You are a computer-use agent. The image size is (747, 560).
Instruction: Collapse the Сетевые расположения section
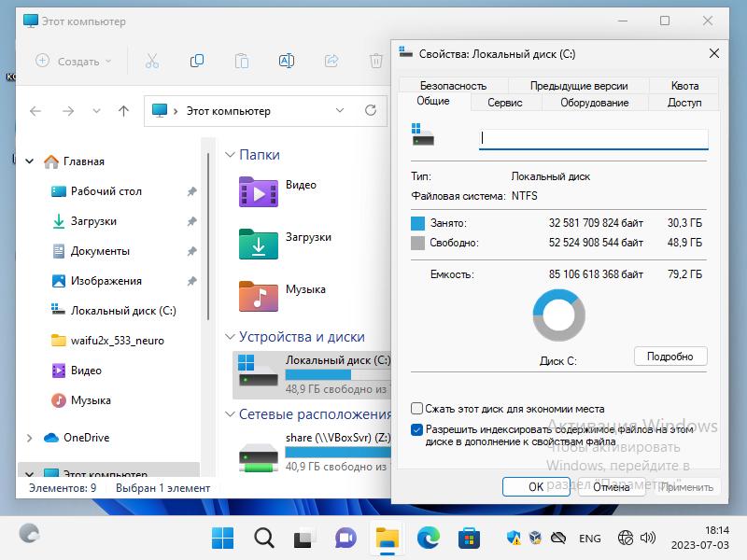coord(230,414)
